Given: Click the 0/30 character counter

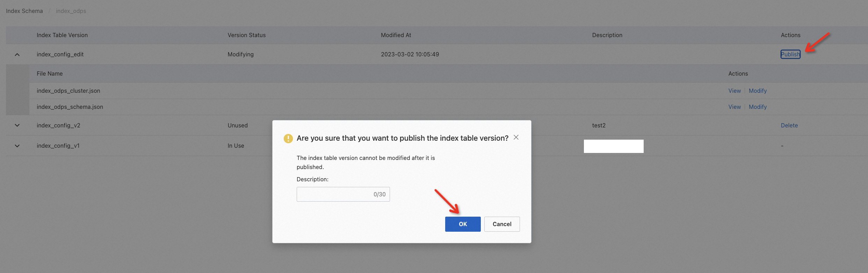Looking at the screenshot, I should 379,194.
